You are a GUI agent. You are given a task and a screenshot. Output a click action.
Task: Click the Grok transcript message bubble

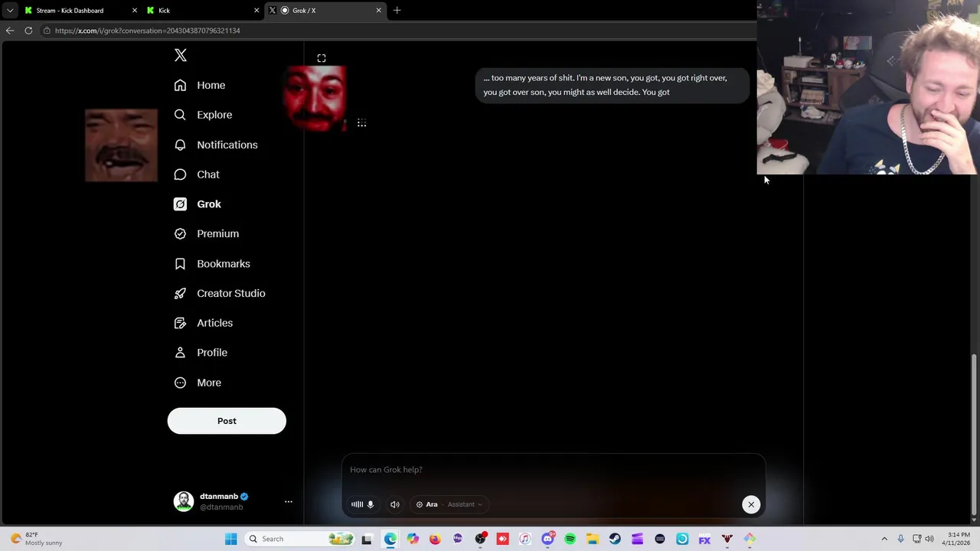coord(611,85)
